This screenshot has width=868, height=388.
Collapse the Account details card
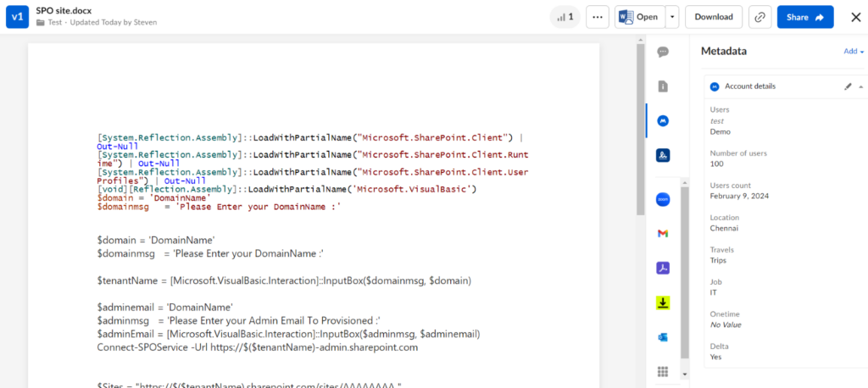point(861,87)
